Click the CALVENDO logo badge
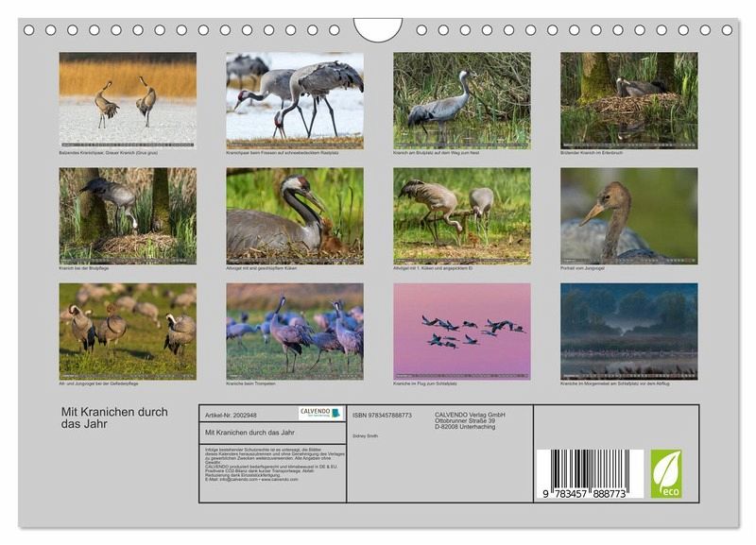This screenshot has width=756, height=545. [320, 413]
